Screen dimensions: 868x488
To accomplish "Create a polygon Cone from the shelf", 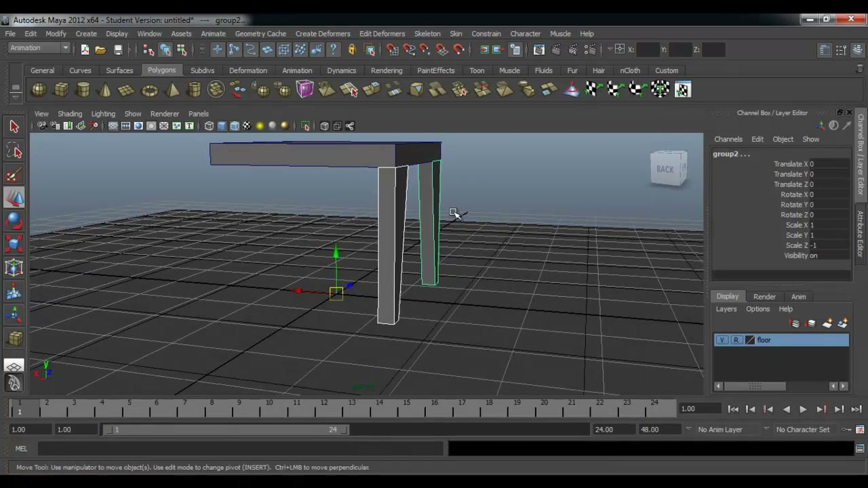I will pos(105,89).
